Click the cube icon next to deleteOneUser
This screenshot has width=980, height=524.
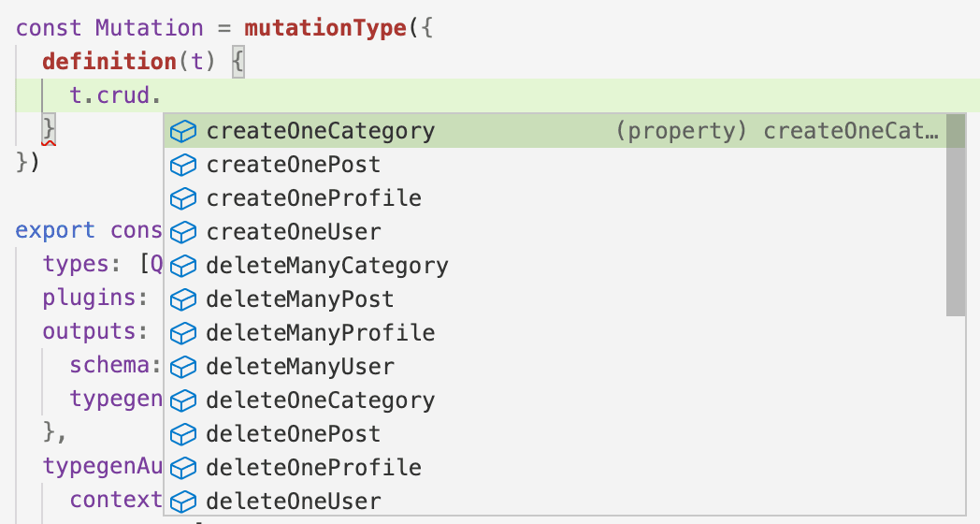tap(183, 502)
